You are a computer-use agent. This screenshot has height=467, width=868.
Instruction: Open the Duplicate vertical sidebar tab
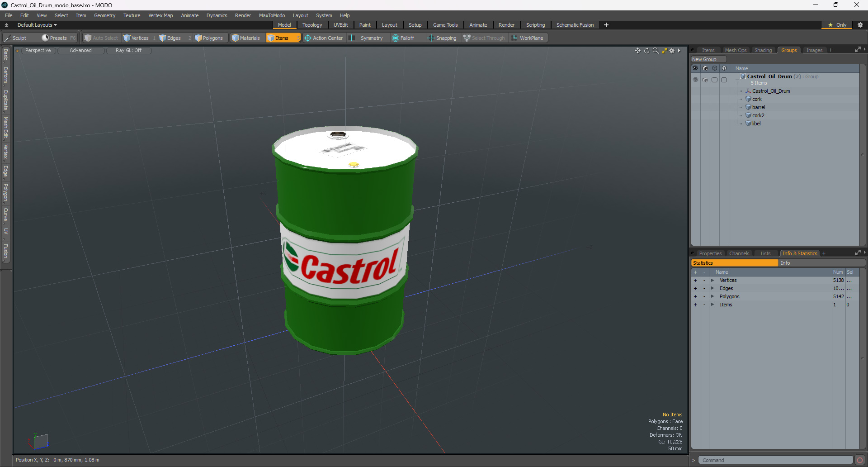5,100
